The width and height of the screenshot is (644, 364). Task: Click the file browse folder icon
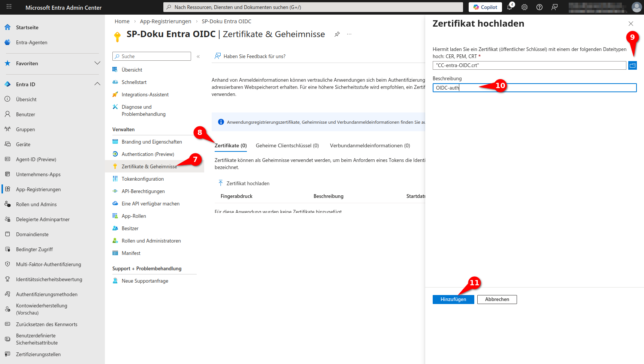[x=632, y=66]
